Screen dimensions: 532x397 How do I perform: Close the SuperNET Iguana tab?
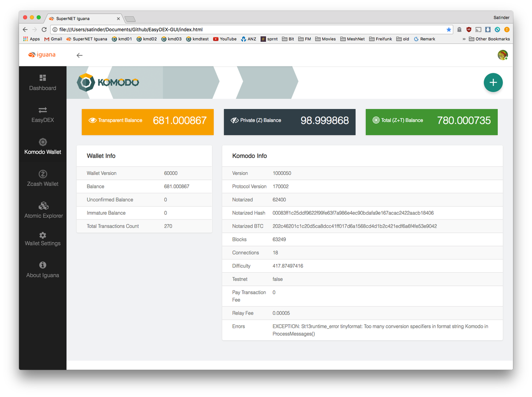tap(118, 19)
